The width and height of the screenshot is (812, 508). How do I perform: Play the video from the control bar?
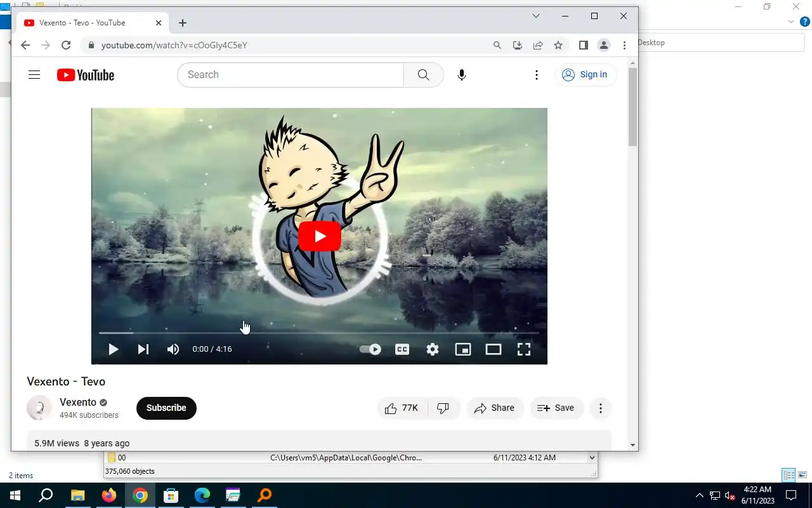pyautogui.click(x=114, y=349)
